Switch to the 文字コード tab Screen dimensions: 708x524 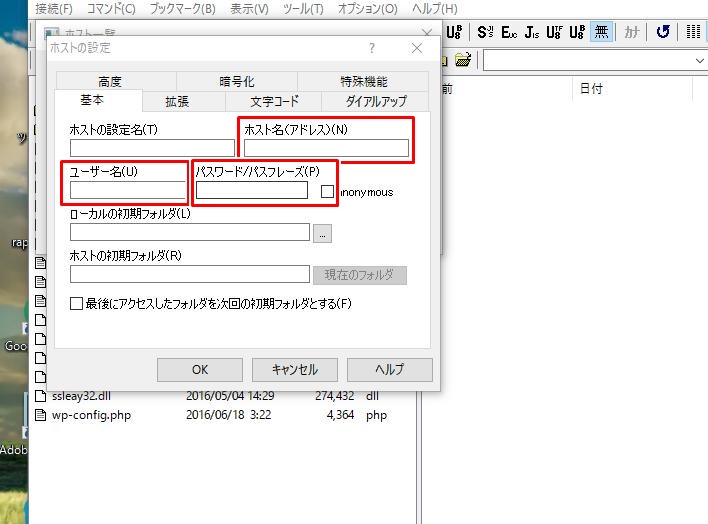click(x=274, y=101)
